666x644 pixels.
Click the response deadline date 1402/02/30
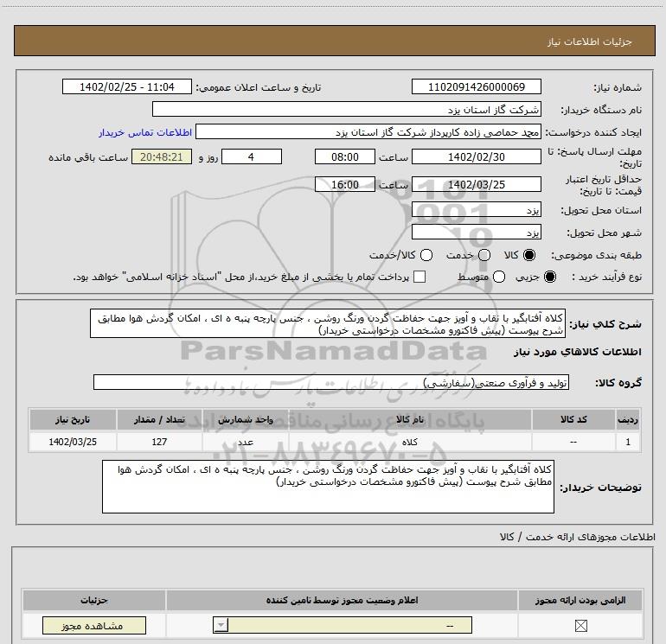(476, 156)
